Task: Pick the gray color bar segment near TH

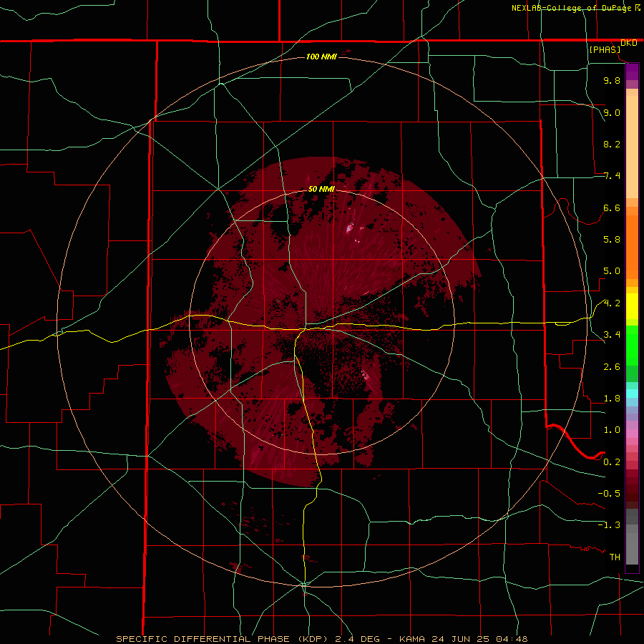Action: click(x=632, y=548)
